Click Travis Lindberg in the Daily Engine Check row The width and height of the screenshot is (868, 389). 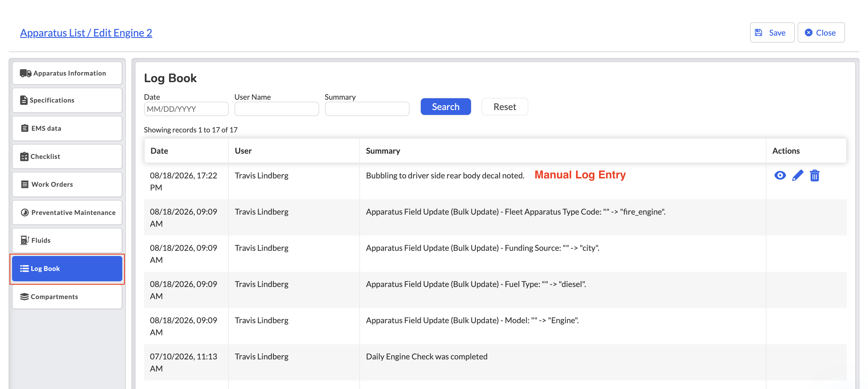pos(261,357)
